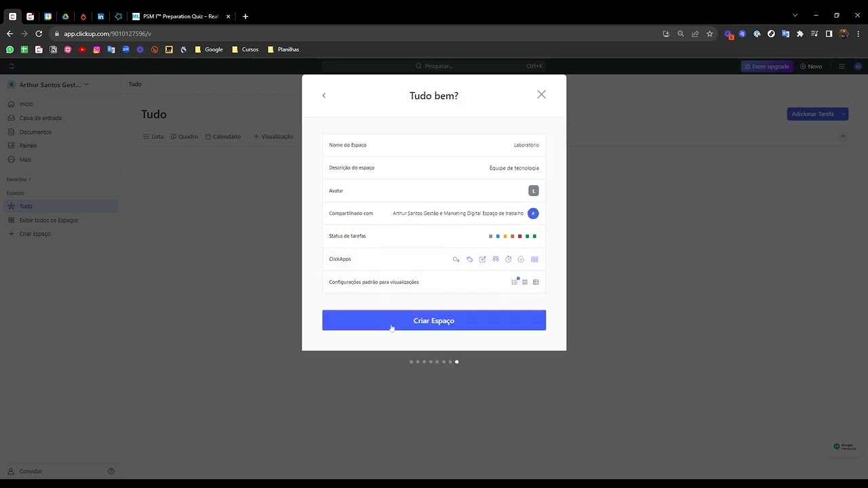Collapse the header with the chevron
This screenshot has width=868, height=488.
[x=843, y=136]
